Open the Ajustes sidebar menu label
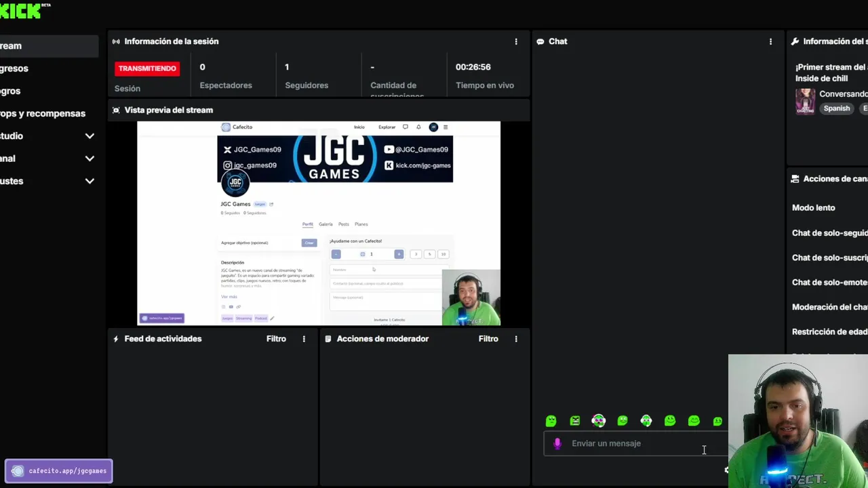Viewport: 868px width, 488px height. tap(12, 181)
